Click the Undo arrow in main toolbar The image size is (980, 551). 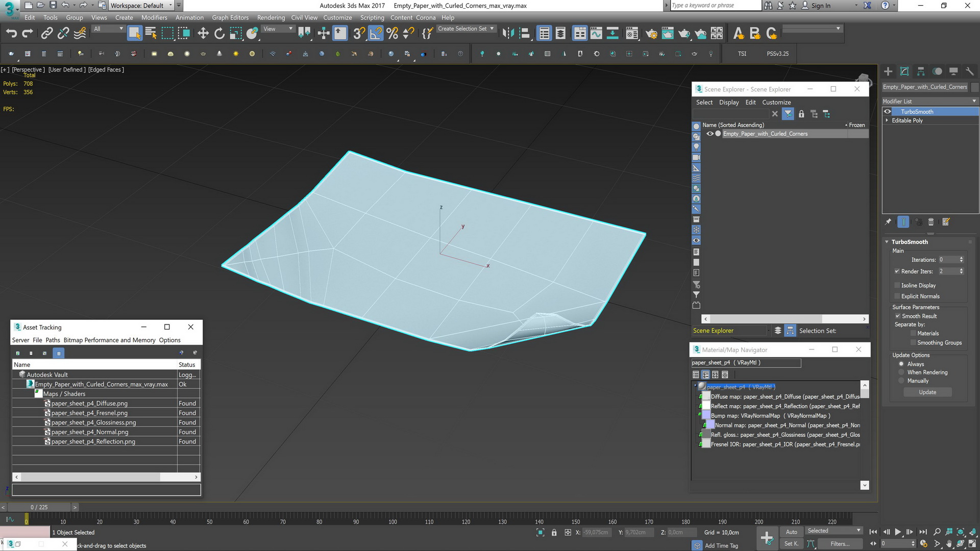11,34
